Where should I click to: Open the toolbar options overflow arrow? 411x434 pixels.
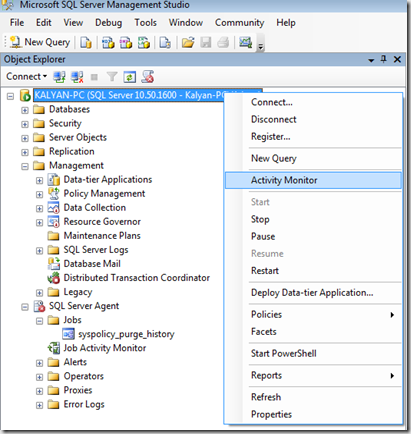261,47
